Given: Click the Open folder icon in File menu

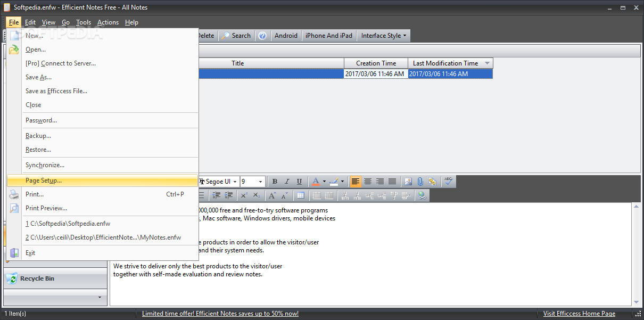Looking at the screenshot, I should point(14,50).
